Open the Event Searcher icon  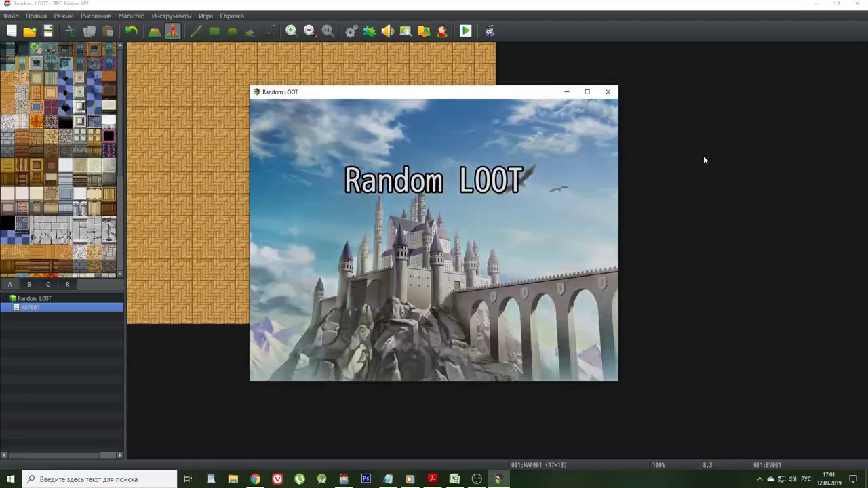pos(406,30)
